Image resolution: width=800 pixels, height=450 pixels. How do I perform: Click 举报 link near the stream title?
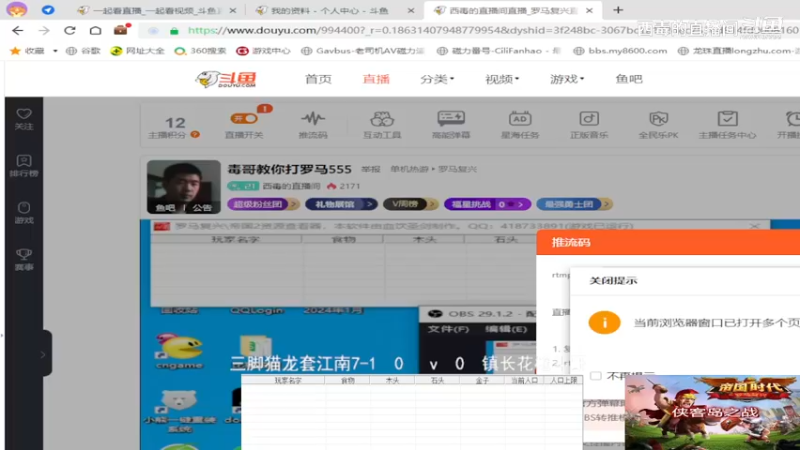tap(370, 169)
